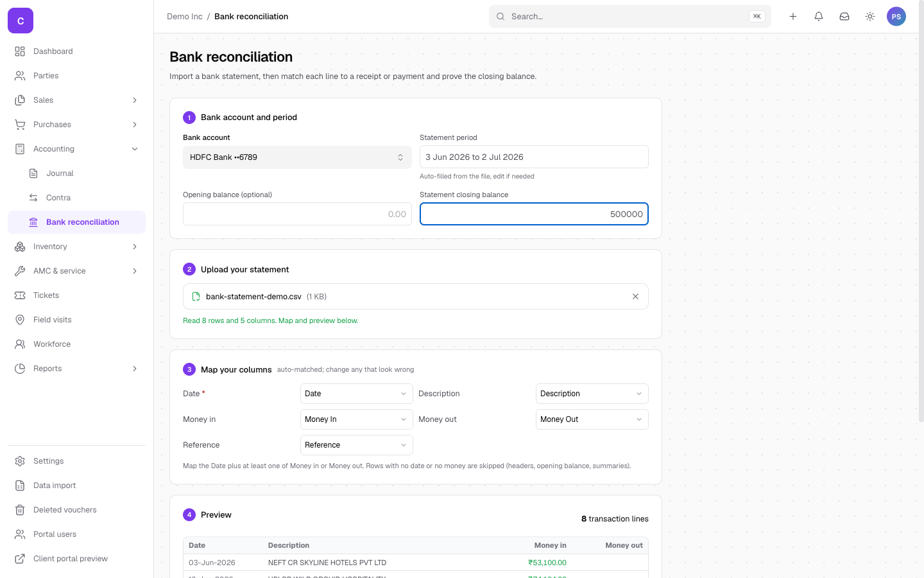Click the plus quick-create icon
This screenshot has width=924, height=578.
793,17
